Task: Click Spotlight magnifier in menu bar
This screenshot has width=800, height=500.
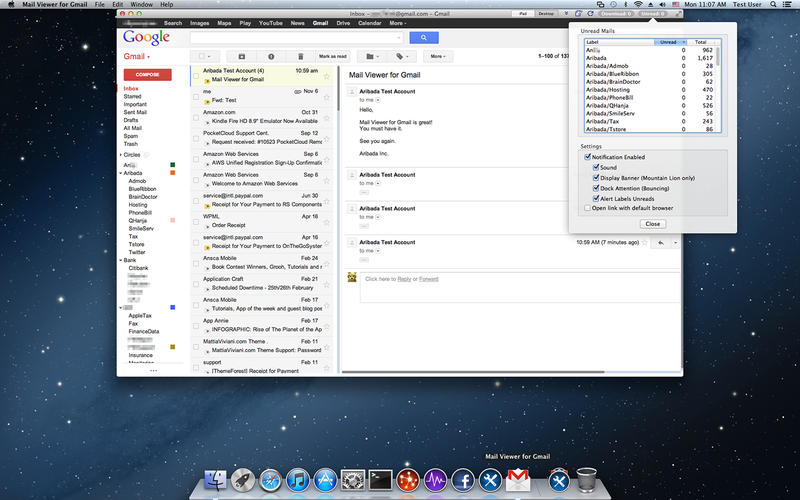Action: [773, 4]
